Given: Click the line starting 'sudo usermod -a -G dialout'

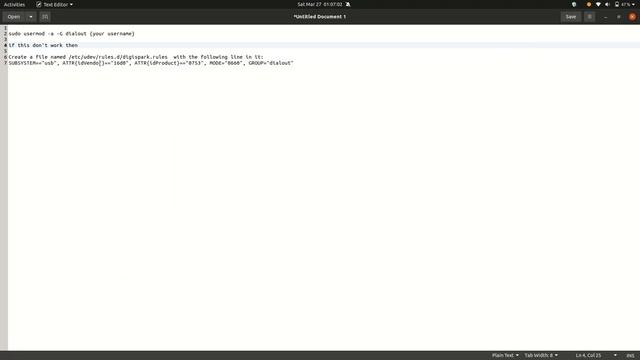Looking at the screenshot, I should pos(71,33).
